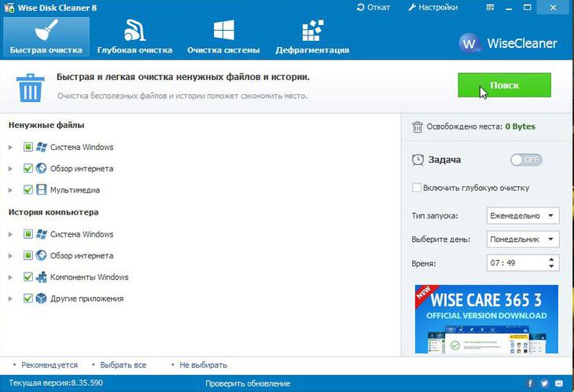Open Настройки settings

pyautogui.click(x=433, y=7)
